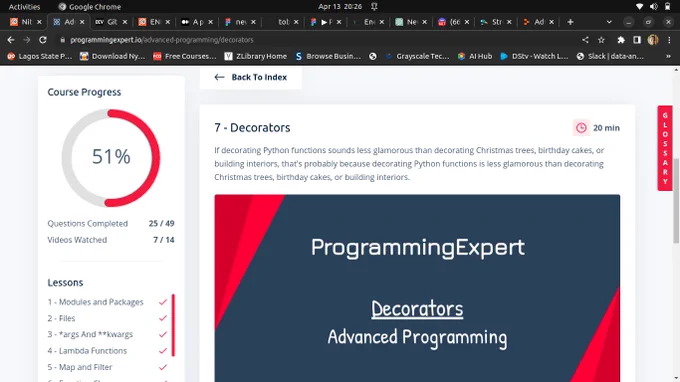Click the browser forward arrow
The width and height of the screenshot is (680, 382).
27,40
